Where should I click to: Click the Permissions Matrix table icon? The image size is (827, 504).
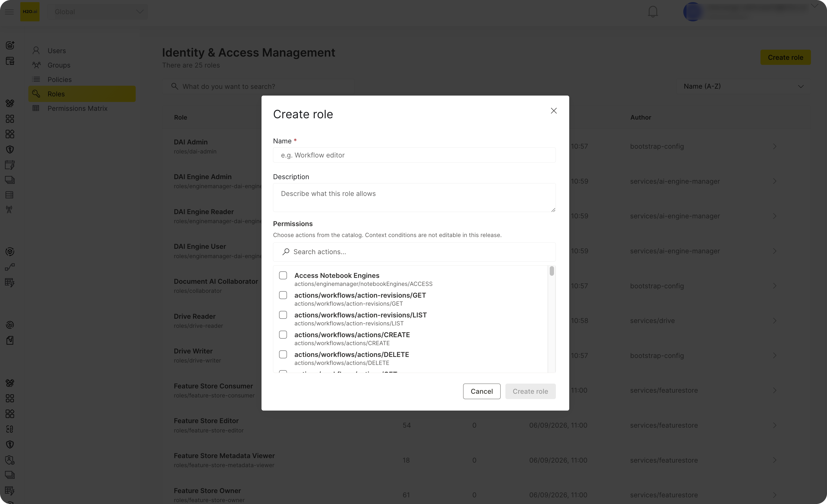36,108
